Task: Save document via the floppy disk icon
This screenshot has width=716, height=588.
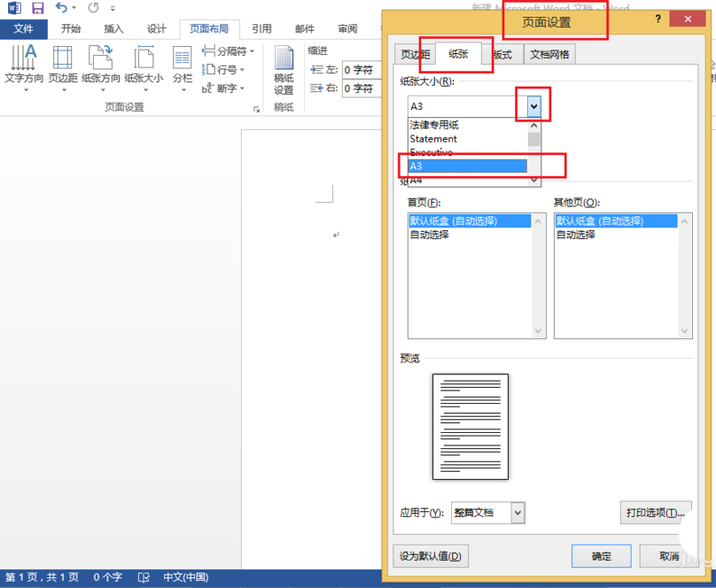Action: click(x=37, y=8)
